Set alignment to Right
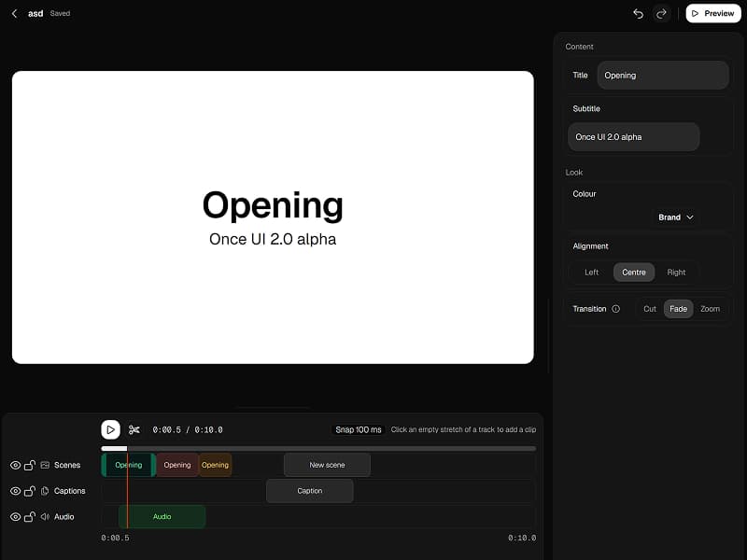747x560 pixels. [x=676, y=273]
